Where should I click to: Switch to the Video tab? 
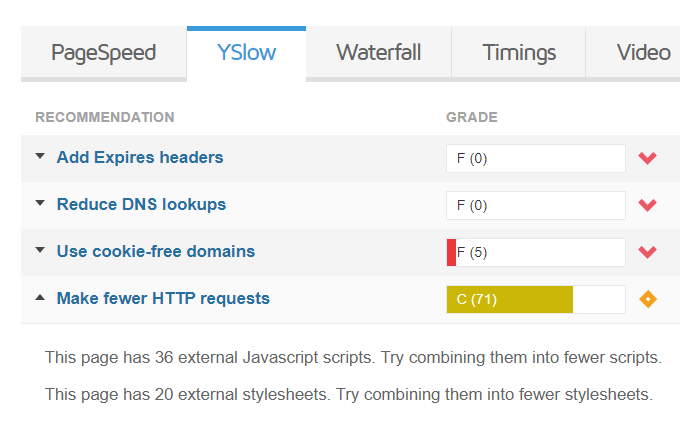tap(633, 52)
